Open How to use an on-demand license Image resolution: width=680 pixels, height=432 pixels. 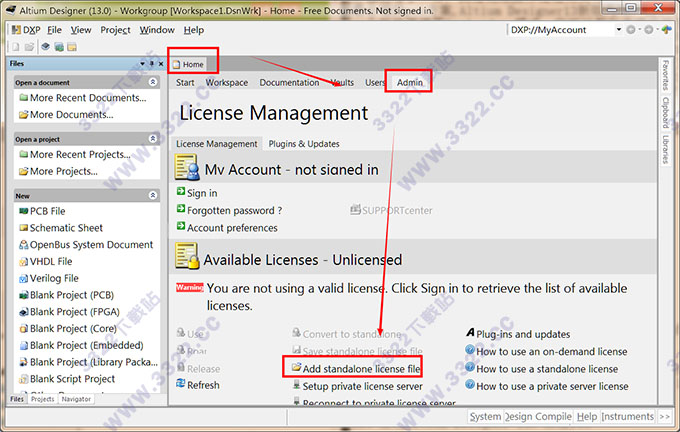click(546, 351)
